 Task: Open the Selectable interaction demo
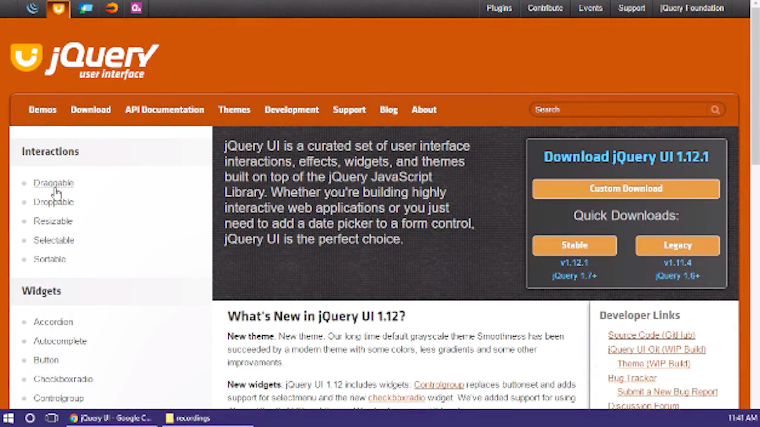(x=54, y=240)
